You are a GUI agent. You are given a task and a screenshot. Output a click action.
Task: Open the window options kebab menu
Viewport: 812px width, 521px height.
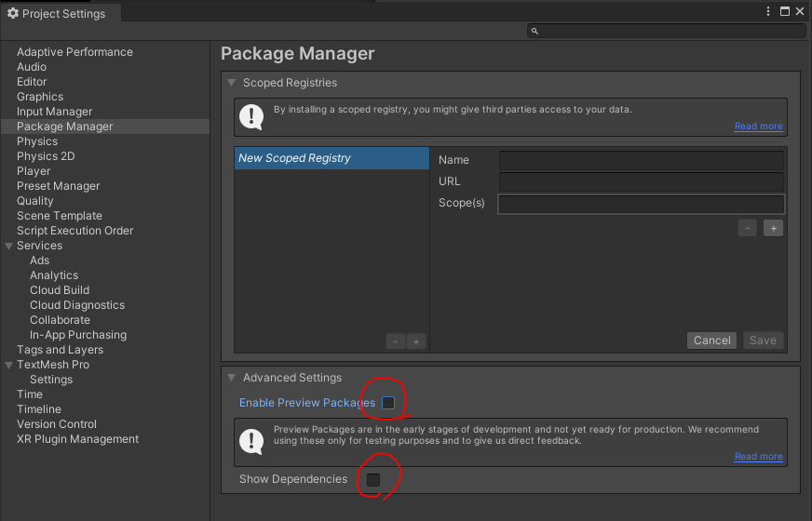point(768,11)
